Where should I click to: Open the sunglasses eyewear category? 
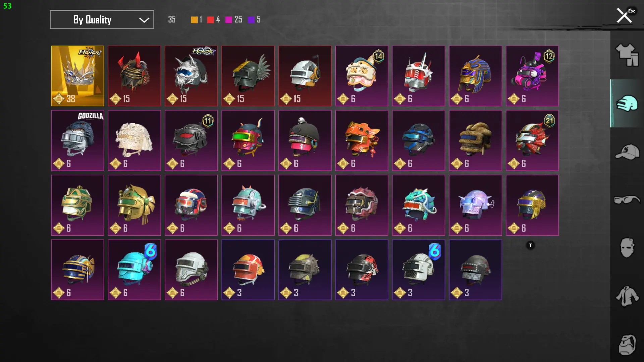click(x=627, y=200)
